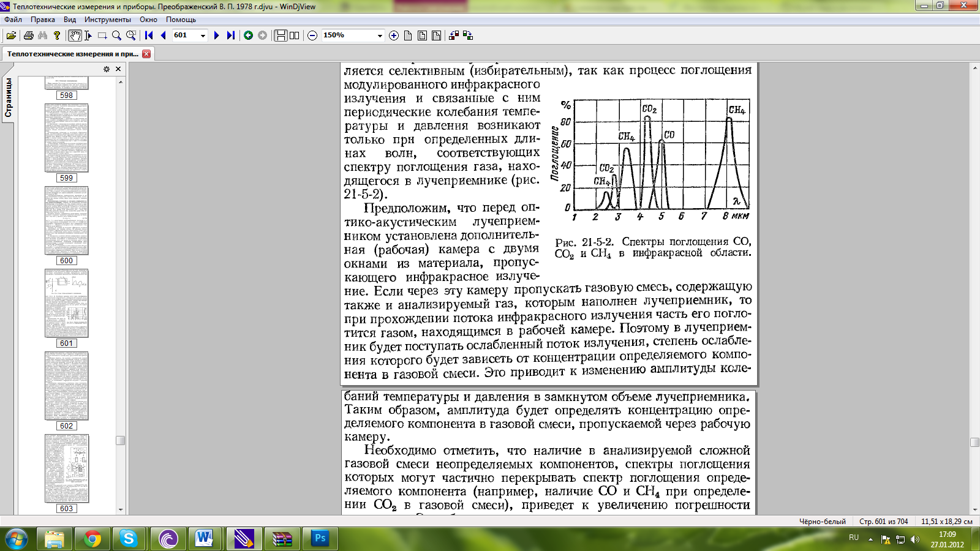Click the page number field showing 601

pos(185,36)
